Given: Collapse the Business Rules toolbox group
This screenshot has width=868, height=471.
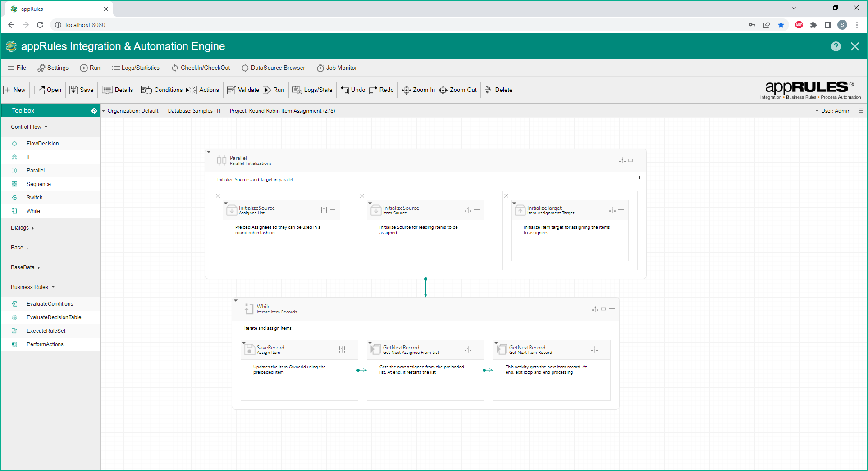Looking at the screenshot, I should (33, 287).
